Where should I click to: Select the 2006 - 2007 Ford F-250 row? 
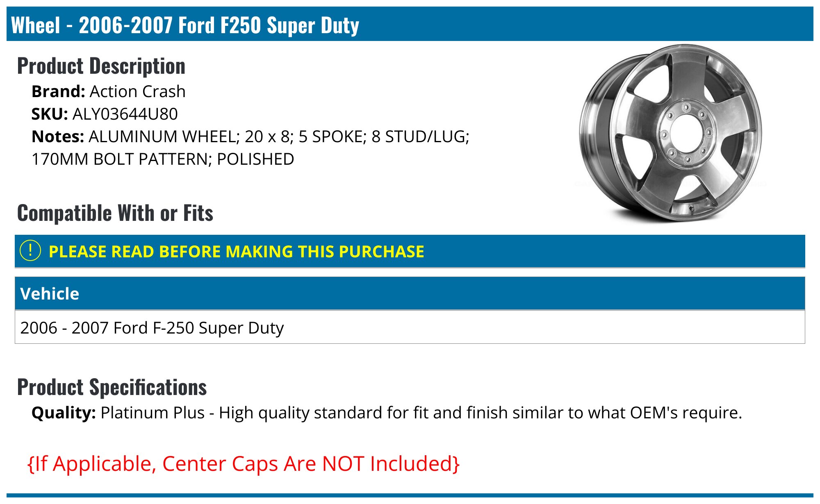point(152,328)
